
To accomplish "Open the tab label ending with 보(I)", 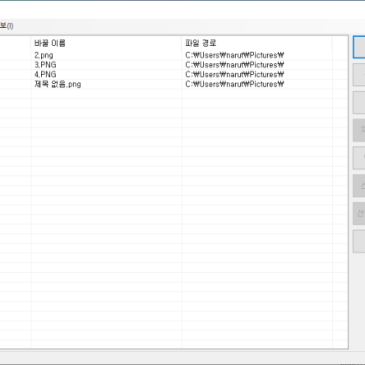I will (7, 26).
